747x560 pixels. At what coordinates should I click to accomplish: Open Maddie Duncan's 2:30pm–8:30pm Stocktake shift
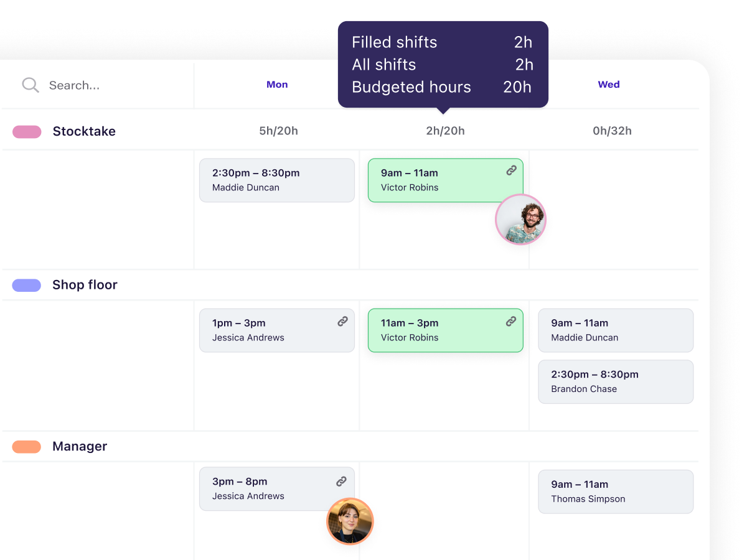(276, 180)
